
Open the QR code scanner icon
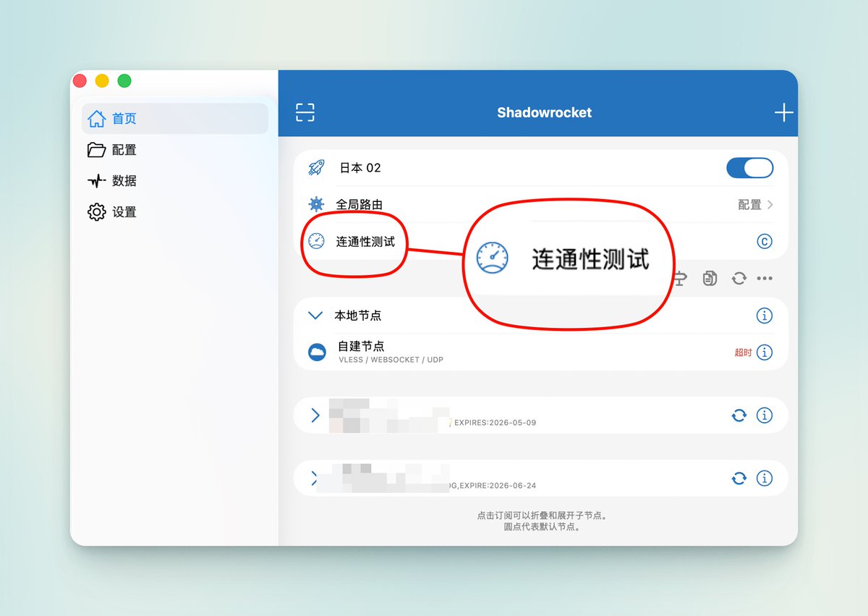pyautogui.click(x=305, y=112)
